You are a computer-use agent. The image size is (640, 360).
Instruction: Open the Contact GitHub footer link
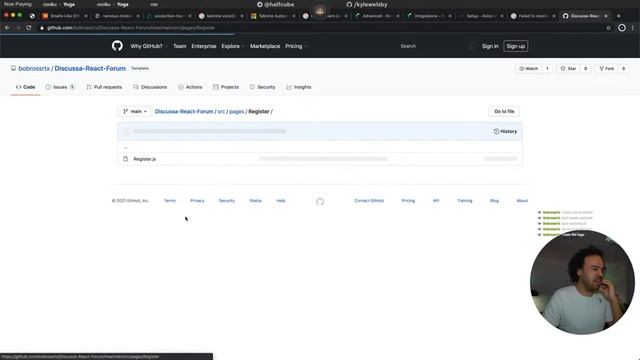(369, 200)
